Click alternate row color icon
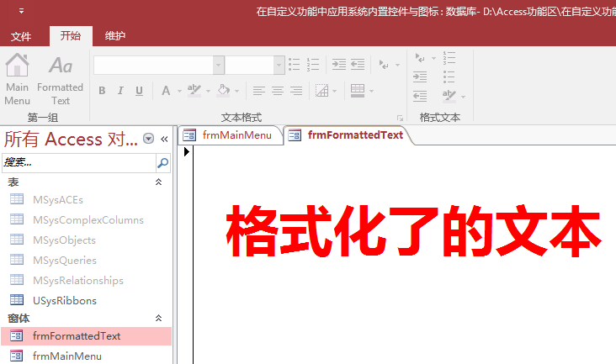This screenshot has width=616, height=364. coord(358,91)
